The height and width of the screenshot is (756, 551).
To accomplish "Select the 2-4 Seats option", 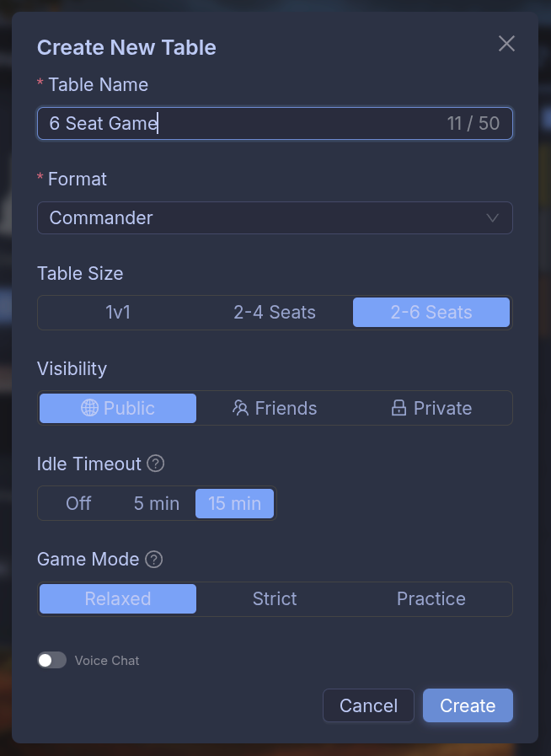I will pyautogui.click(x=275, y=313).
